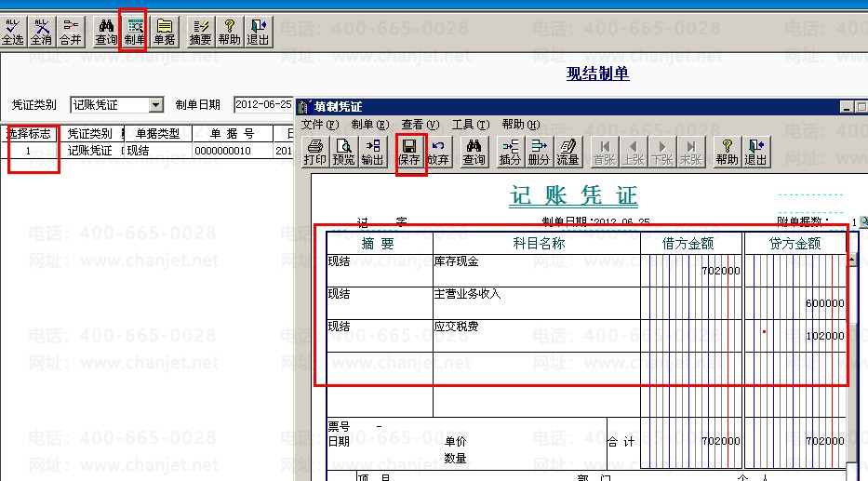This screenshot has width=868, height=481.
Task: Click the 全消 (deselect all) toolbar icon
Action: click(42, 33)
